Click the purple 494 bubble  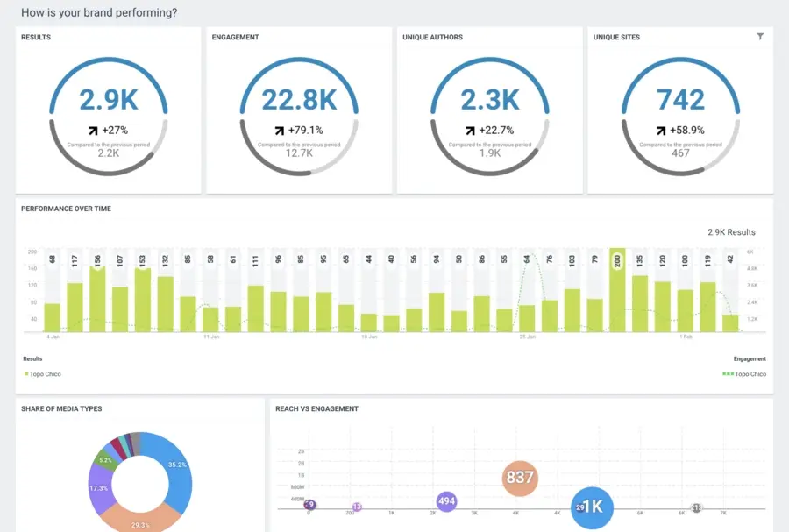[447, 501]
